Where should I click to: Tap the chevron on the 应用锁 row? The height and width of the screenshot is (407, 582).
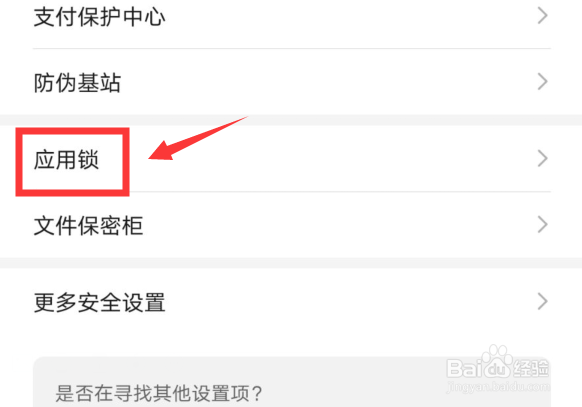(543, 158)
